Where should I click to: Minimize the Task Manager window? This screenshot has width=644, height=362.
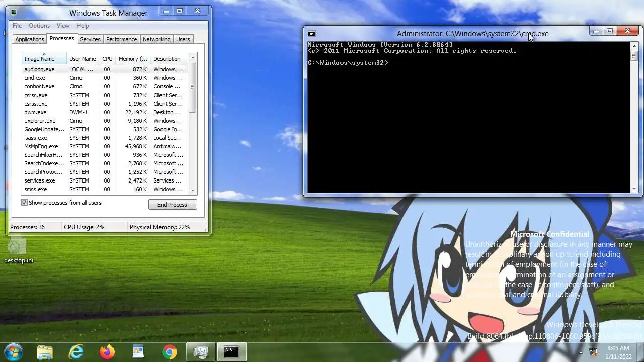click(x=167, y=11)
